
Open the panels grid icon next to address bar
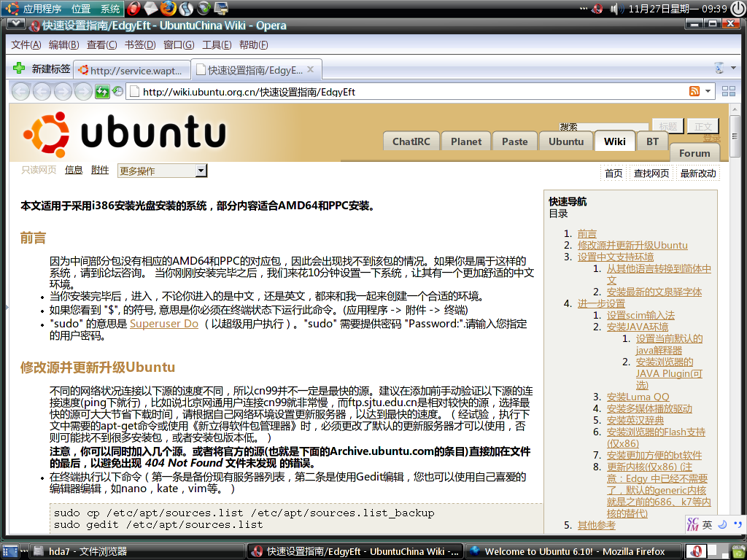[x=729, y=91]
